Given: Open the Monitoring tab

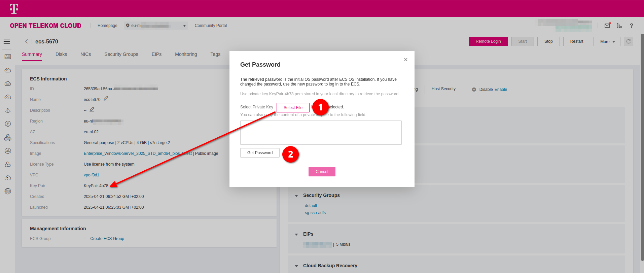Looking at the screenshot, I should (x=186, y=54).
